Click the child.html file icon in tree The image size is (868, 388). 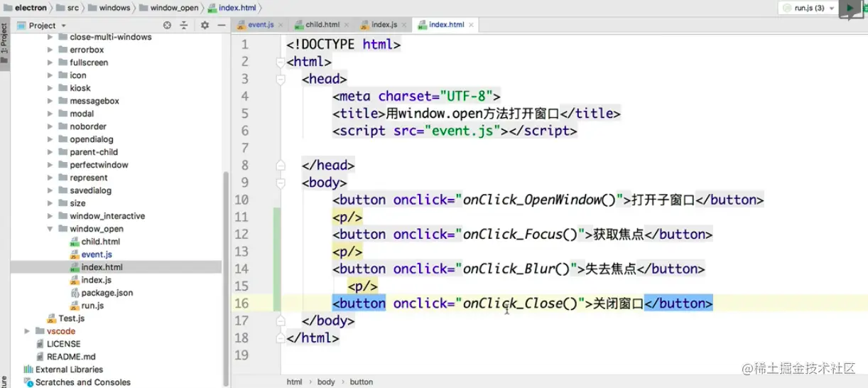click(x=75, y=242)
